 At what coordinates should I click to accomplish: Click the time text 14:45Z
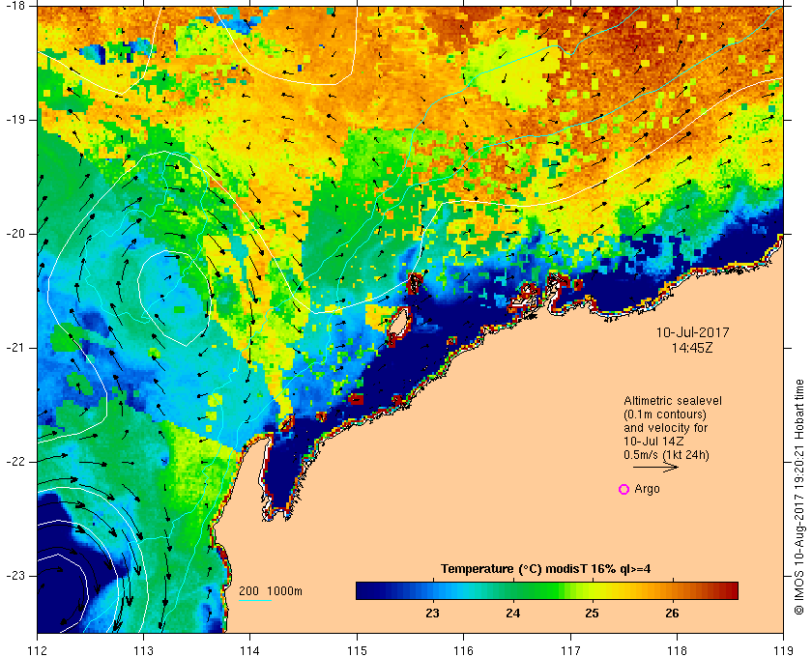[x=692, y=348]
